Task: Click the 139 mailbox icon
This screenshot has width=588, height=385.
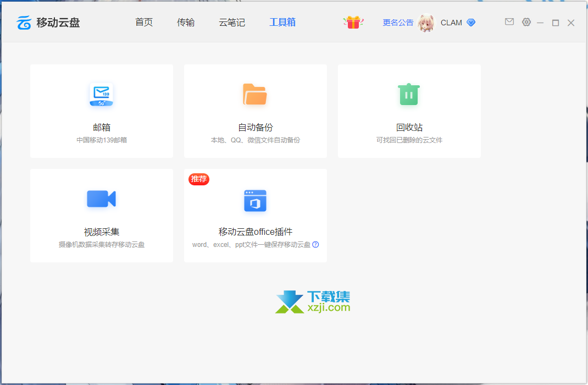Action: click(x=101, y=95)
